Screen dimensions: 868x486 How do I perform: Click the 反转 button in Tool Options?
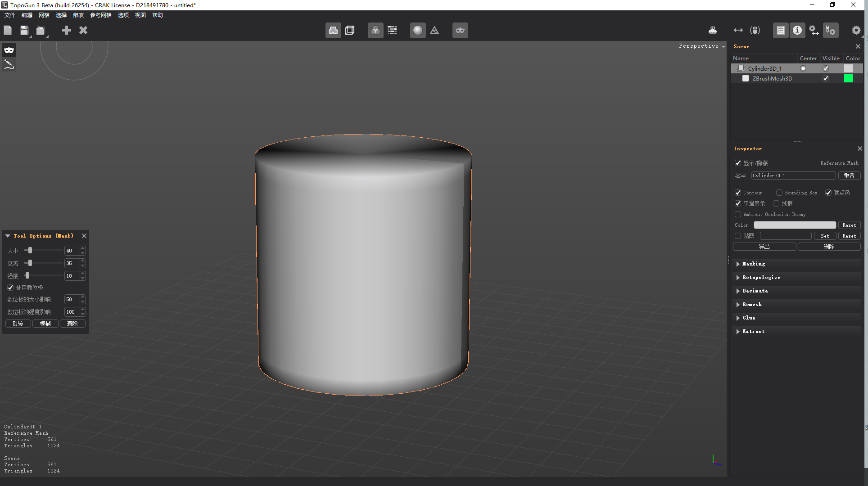click(18, 324)
